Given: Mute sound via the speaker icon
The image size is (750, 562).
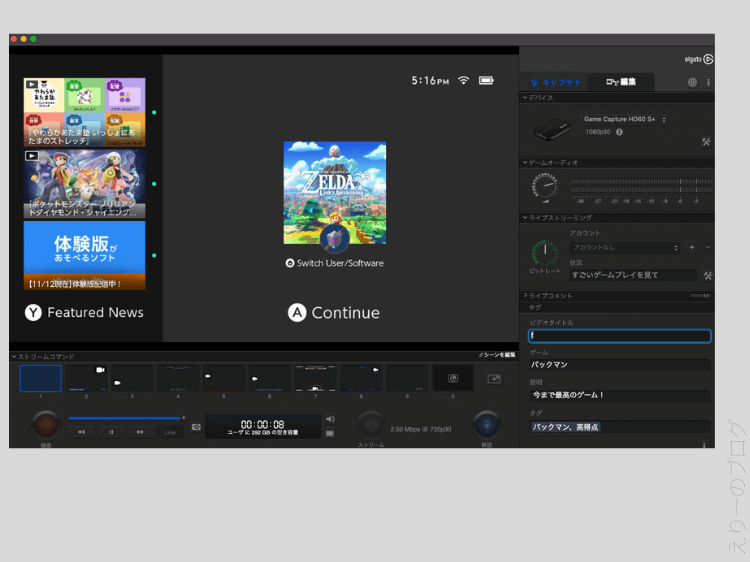Looking at the screenshot, I should 330,419.
